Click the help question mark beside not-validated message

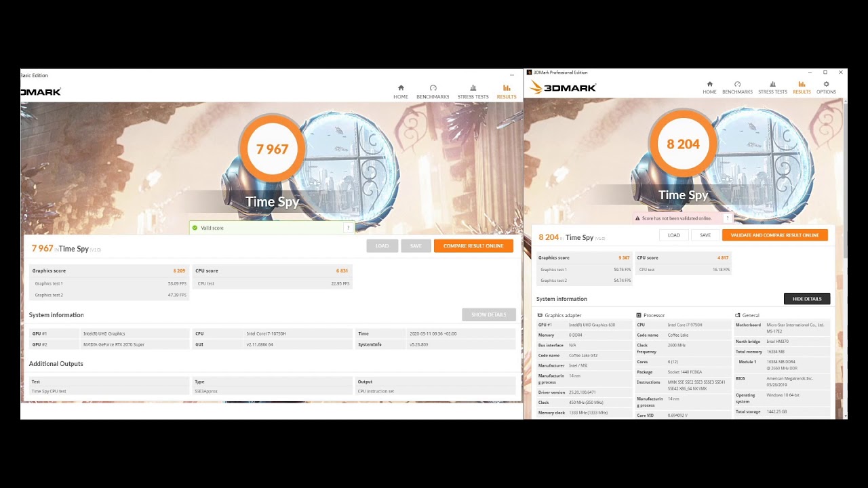[x=727, y=218]
